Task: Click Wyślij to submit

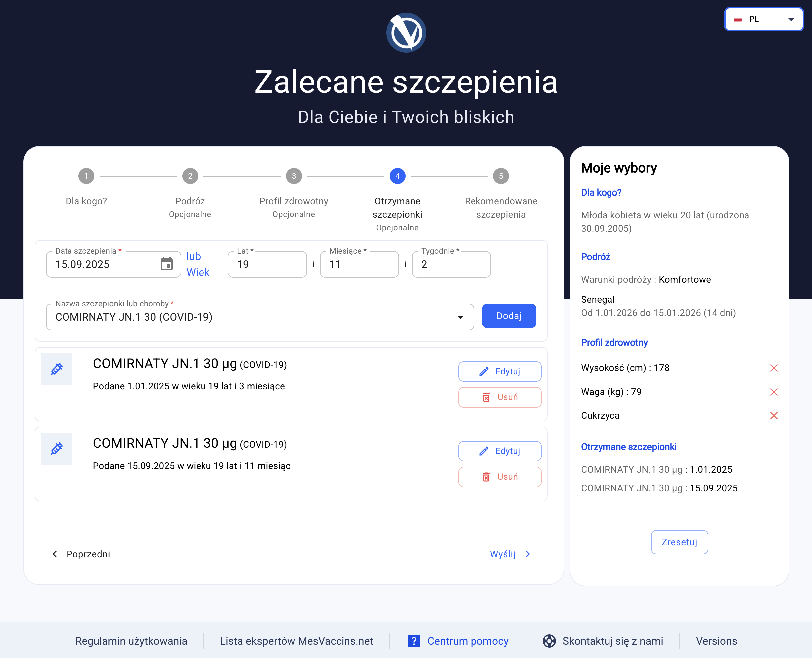Action: 510,554
